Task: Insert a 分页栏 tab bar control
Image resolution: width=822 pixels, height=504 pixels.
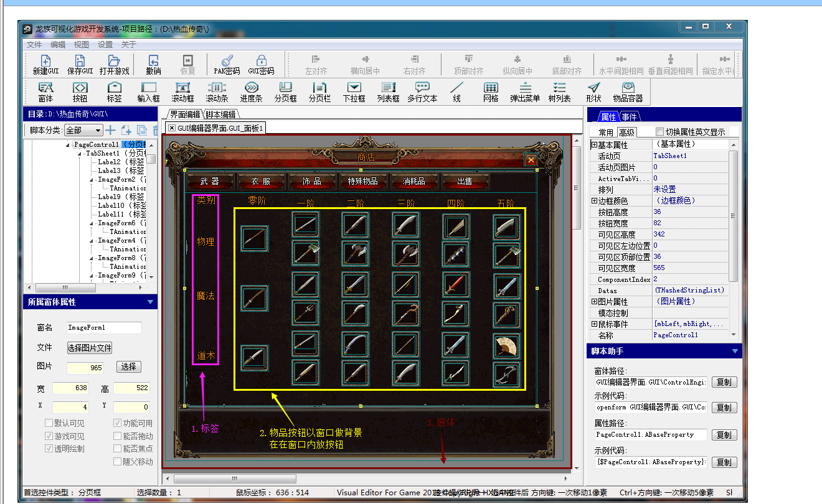Action: tap(319, 92)
